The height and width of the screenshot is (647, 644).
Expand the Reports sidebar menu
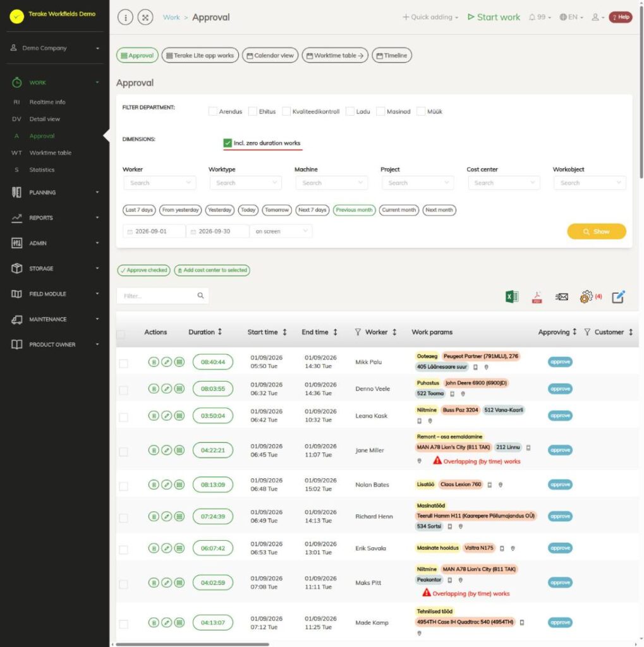pyautogui.click(x=55, y=218)
